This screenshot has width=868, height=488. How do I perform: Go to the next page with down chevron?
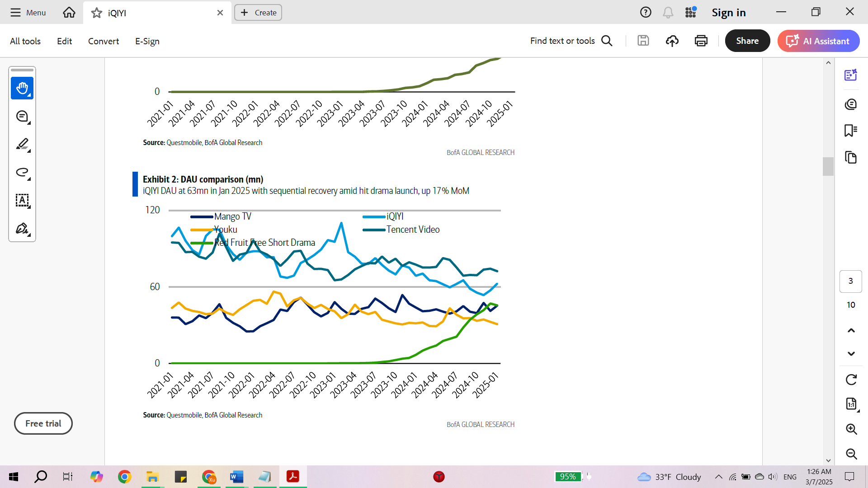click(851, 354)
